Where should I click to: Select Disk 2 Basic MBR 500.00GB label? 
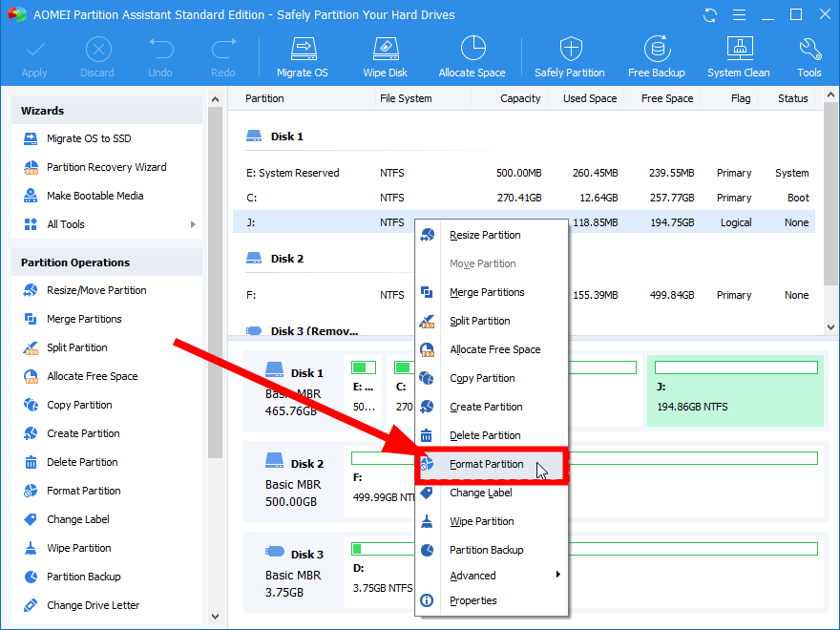294,479
